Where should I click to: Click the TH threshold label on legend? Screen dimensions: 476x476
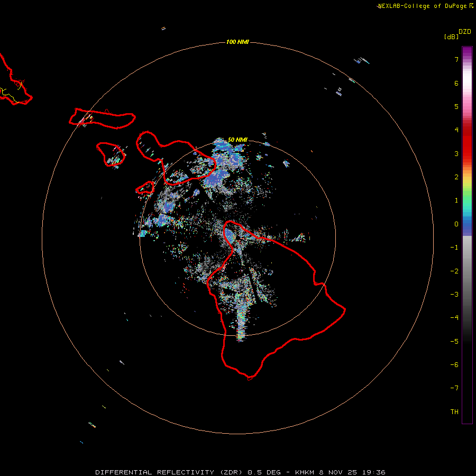(454, 412)
